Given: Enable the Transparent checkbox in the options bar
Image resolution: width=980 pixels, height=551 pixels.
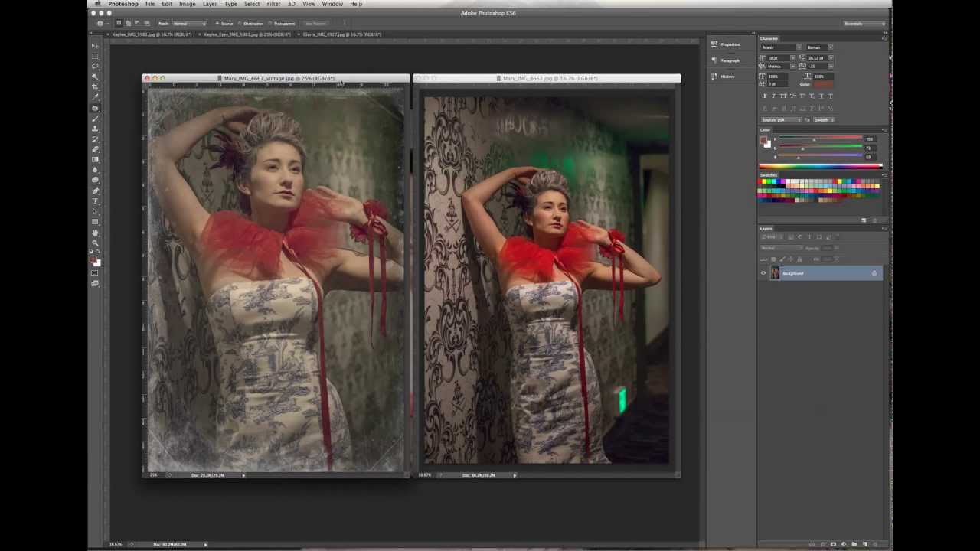Looking at the screenshot, I should (271, 24).
